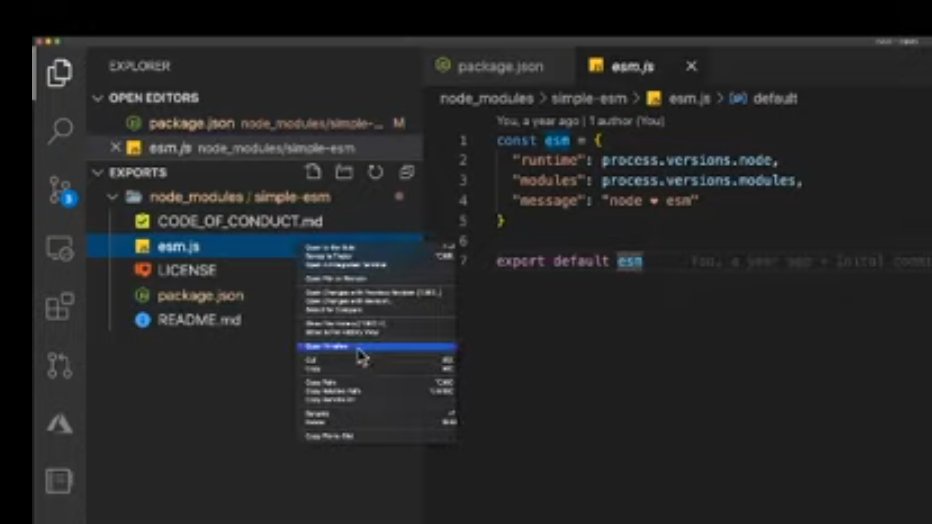The image size is (932, 524).
Task: Open Source Control view with badge
Action: [60, 190]
